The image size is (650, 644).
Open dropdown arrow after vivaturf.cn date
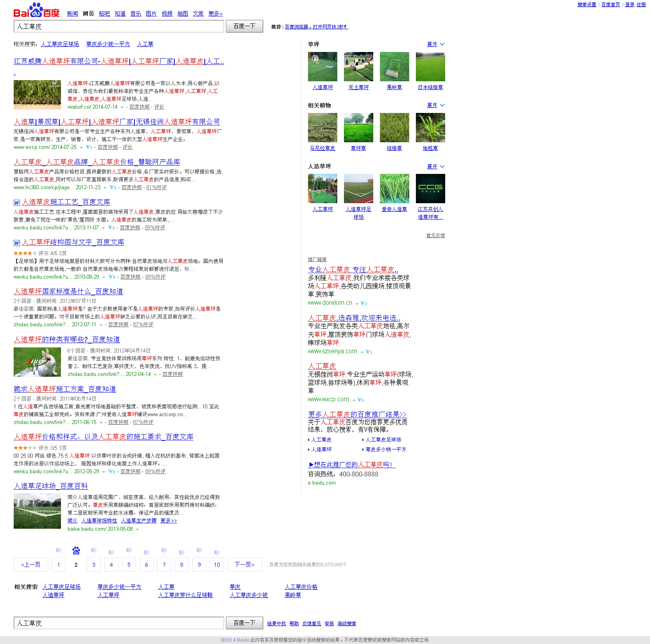[x=122, y=107]
